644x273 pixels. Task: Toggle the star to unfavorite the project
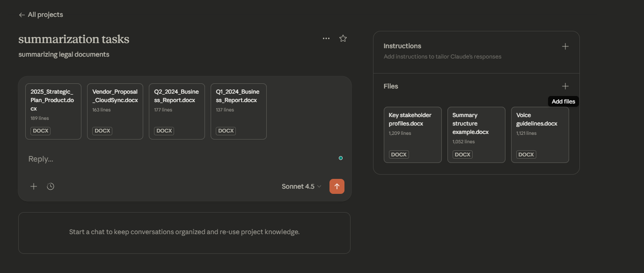point(343,38)
